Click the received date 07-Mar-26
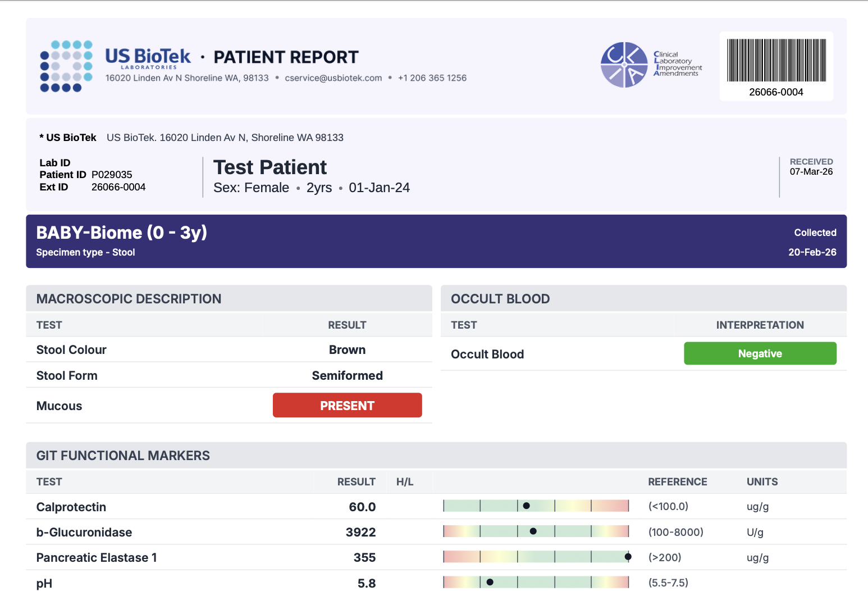 (811, 172)
